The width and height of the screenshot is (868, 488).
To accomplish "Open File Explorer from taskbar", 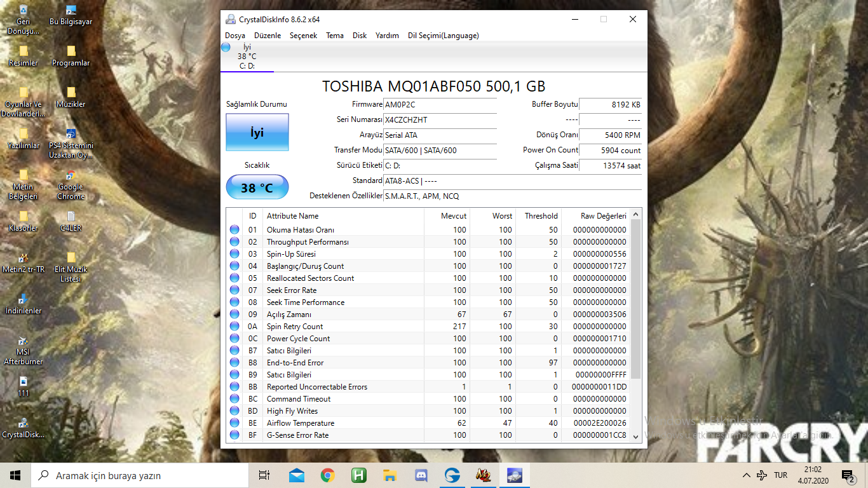I will point(390,475).
